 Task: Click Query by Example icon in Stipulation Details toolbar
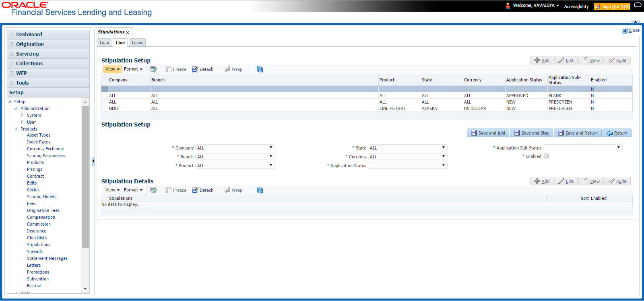[x=153, y=190]
